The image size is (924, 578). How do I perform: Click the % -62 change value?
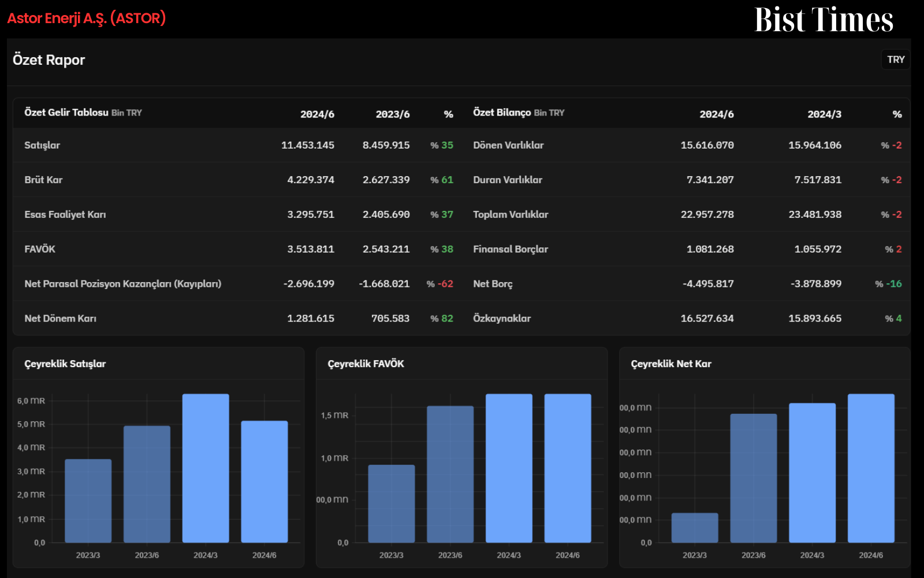(440, 284)
